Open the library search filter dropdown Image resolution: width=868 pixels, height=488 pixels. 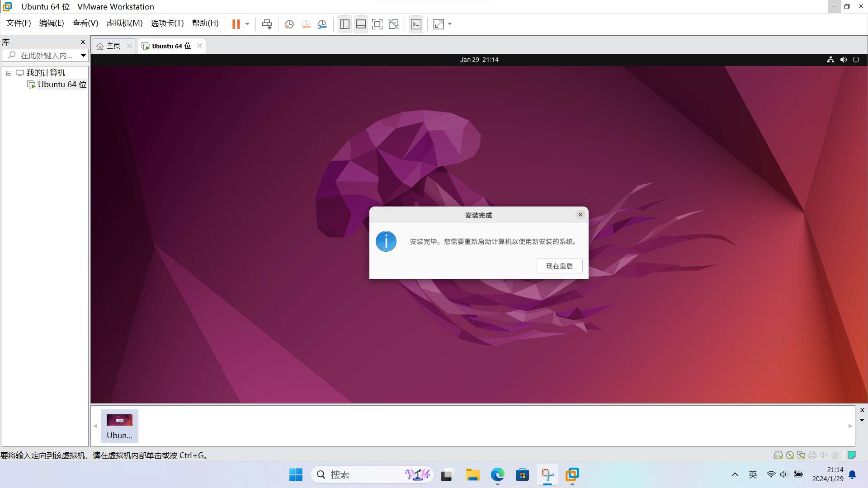(x=83, y=56)
